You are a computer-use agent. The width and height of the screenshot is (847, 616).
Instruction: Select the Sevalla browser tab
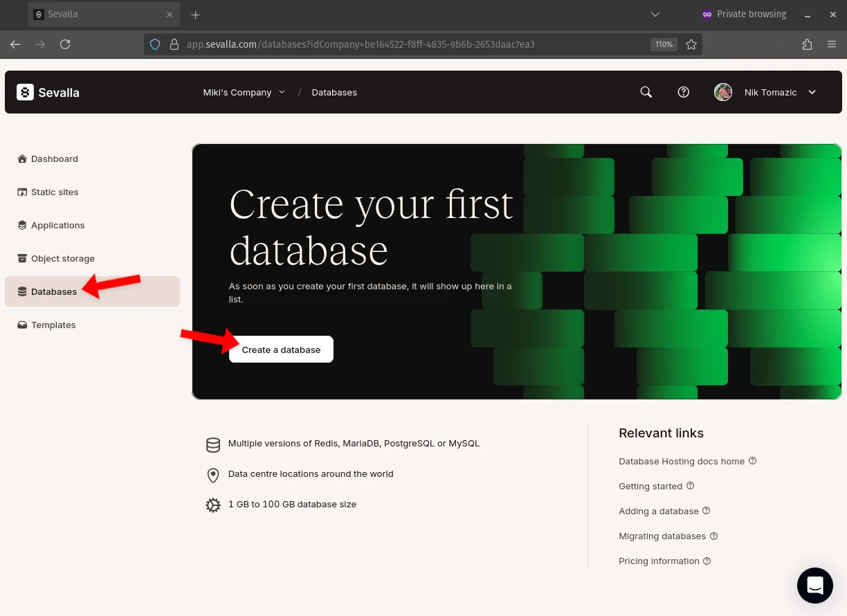[83, 14]
